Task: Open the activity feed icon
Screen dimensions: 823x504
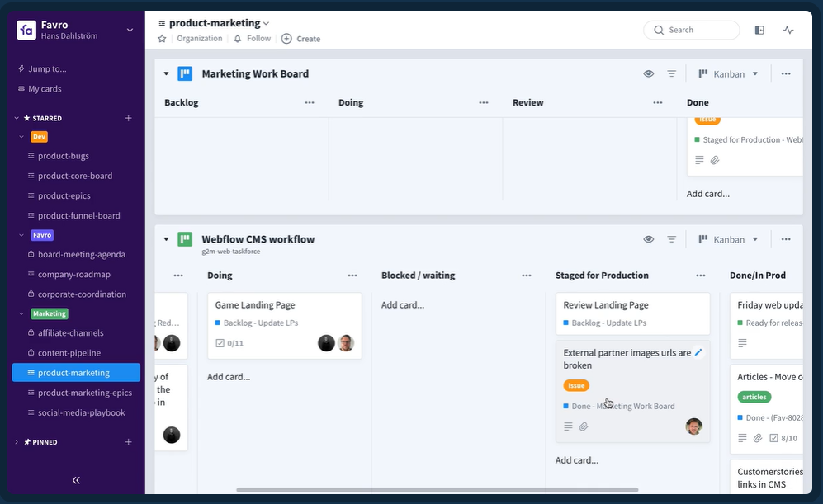Action: coord(788,30)
